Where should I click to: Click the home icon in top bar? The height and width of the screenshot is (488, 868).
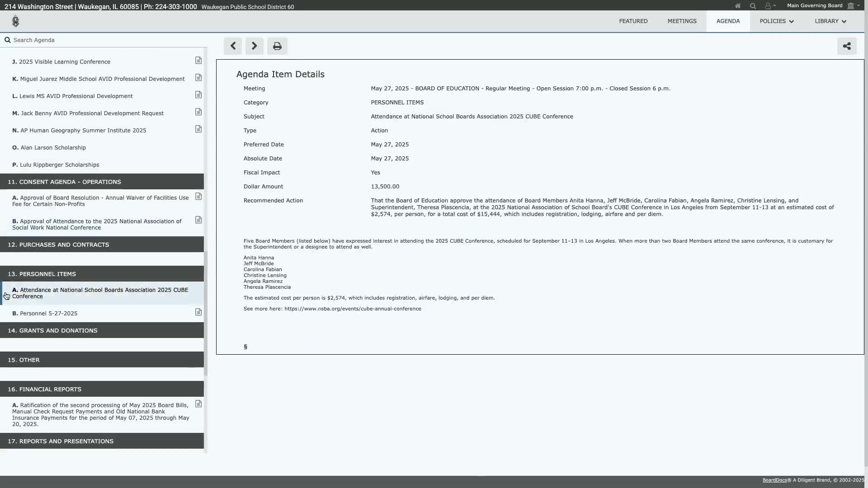737,6
